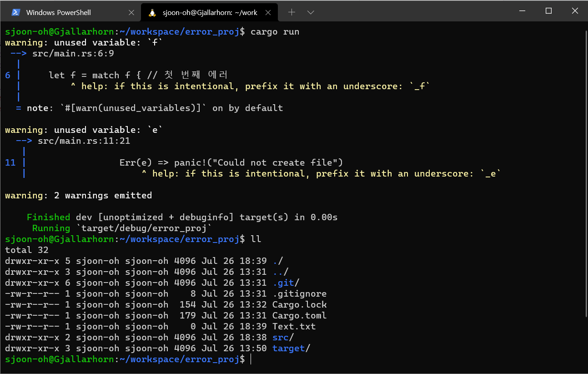
Task: Select the sjoon-oh@Gjallarhorn terminal tab
Action: (210, 12)
